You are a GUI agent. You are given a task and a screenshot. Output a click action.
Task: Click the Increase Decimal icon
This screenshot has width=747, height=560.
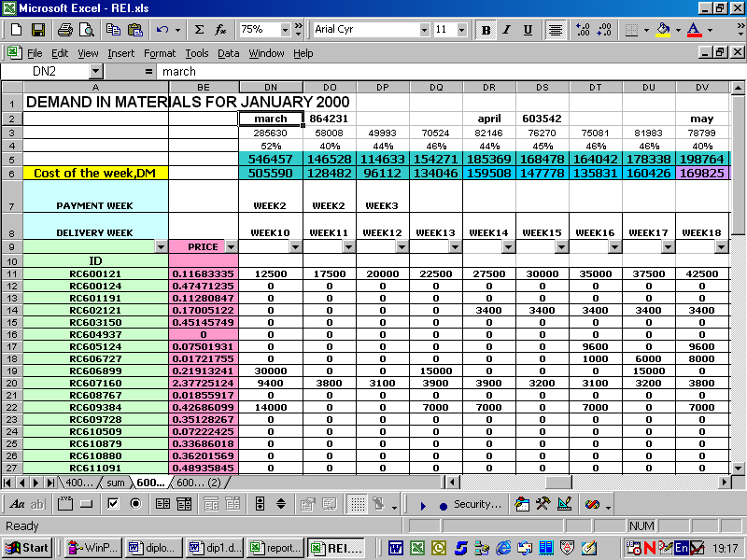583,30
